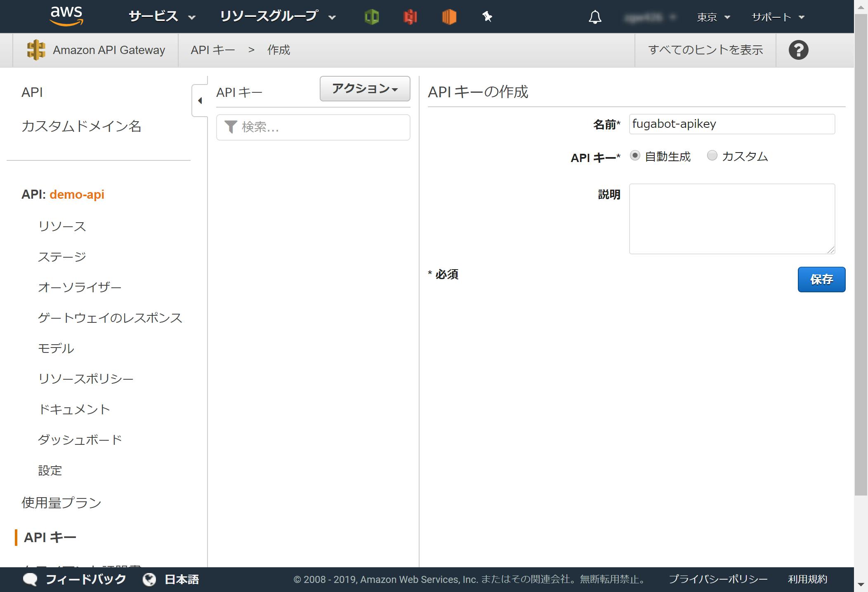
Task: Open the notifications bell
Action: pyautogui.click(x=594, y=17)
